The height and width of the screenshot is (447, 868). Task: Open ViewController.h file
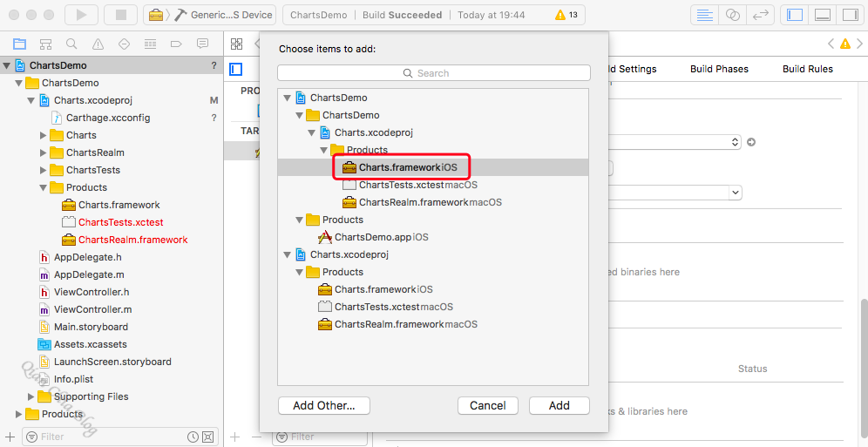[92, 292]
